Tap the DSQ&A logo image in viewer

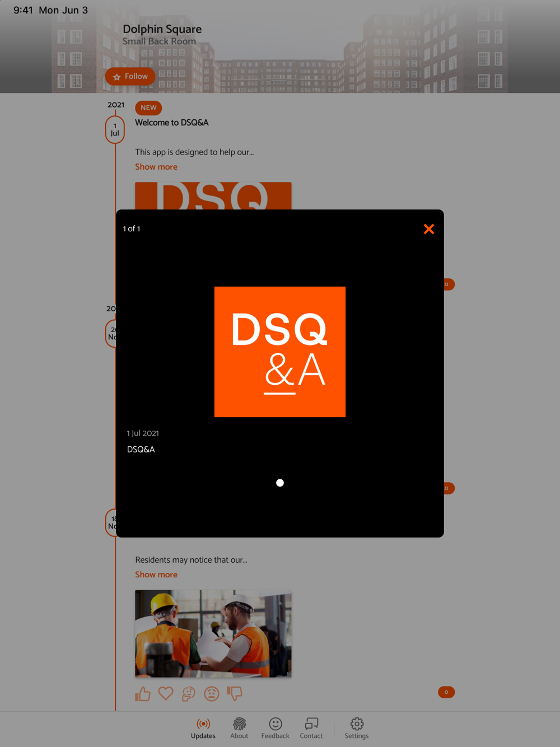tap(280, 352)
